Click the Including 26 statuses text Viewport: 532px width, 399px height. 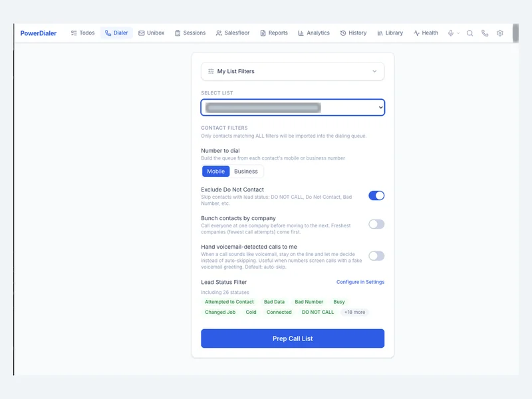(225, 292)
